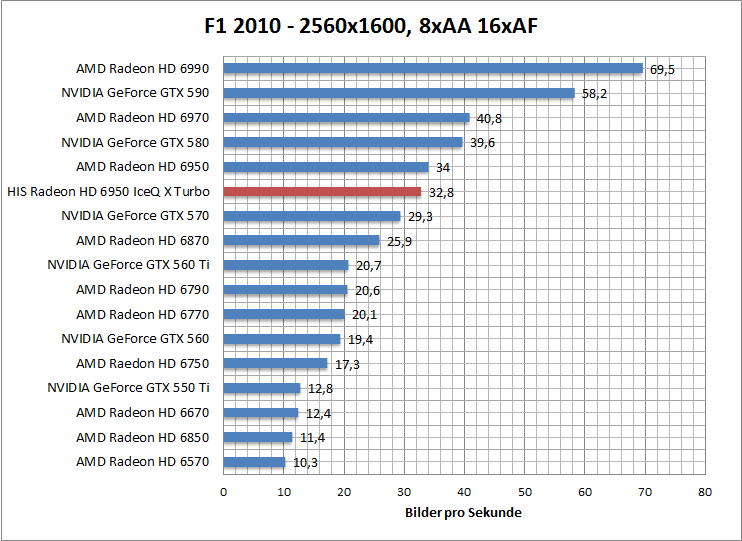
Task: Select the 'AMD Radeon HD 6990' label
Action: point(142,69)
